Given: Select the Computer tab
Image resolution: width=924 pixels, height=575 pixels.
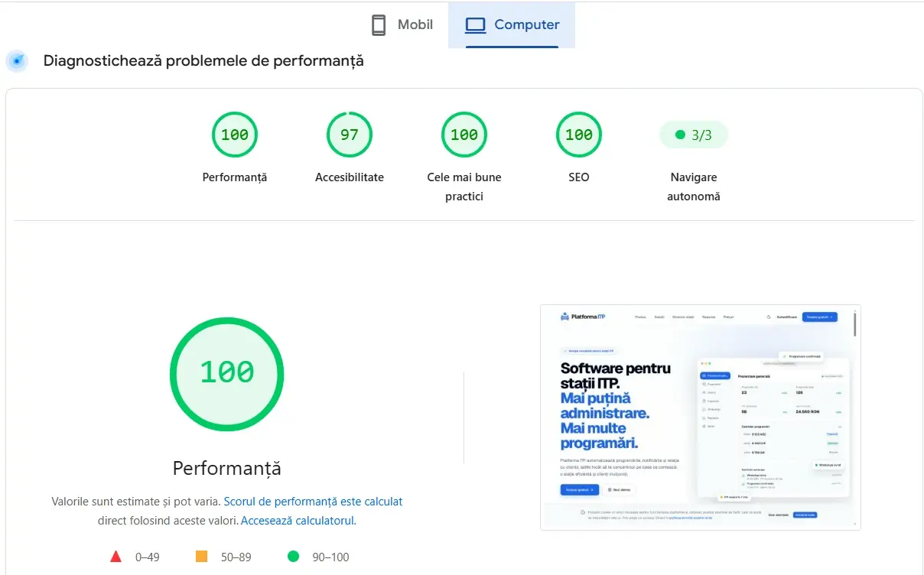Looking at the screenshot, I should click(x=512, y=25).
